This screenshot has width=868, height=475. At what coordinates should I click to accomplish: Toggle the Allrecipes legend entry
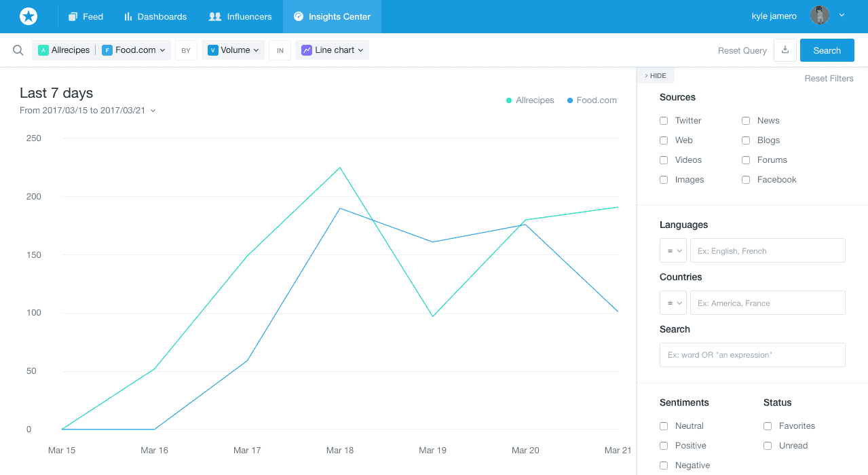pos(530,100)
